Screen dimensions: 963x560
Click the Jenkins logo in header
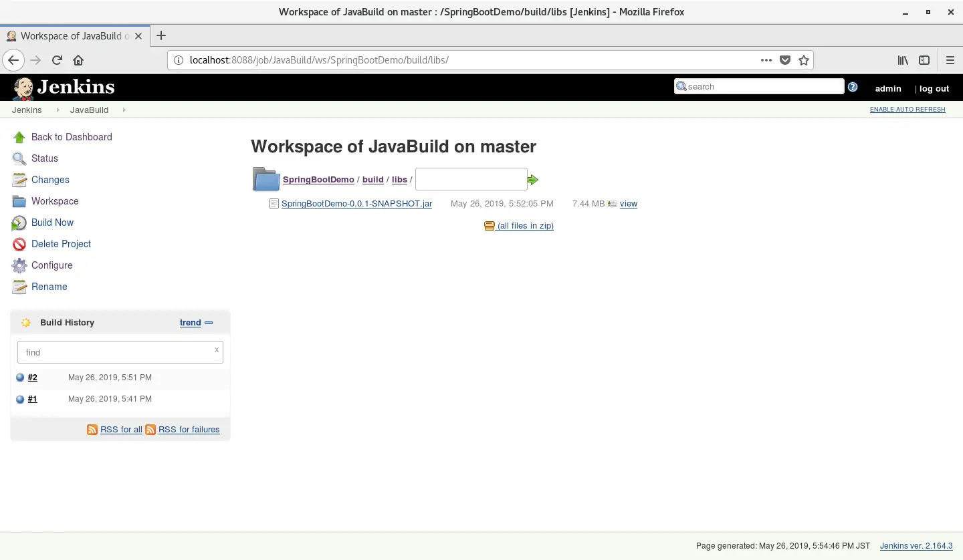pos(64,87)
